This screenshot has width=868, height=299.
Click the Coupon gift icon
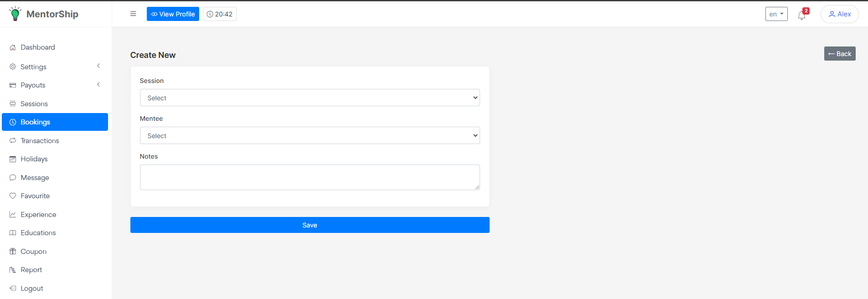pos(13,251)
